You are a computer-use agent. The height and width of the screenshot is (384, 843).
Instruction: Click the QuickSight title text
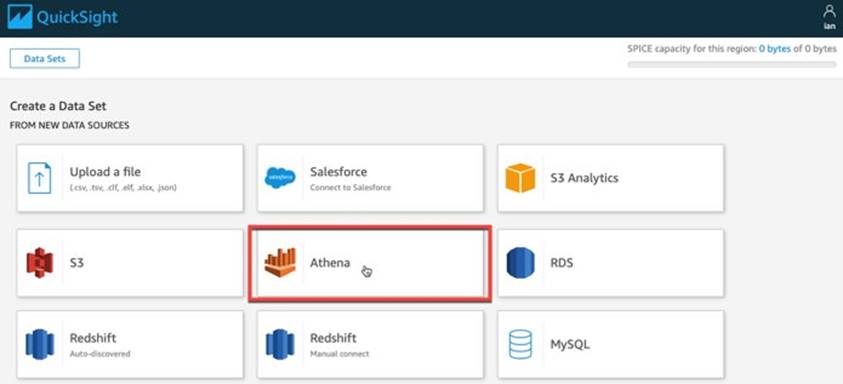click(x=77, y=18)
